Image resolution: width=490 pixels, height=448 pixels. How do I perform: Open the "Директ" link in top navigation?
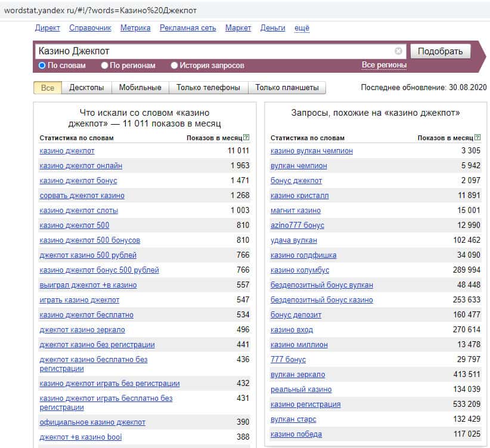point(47,28)
